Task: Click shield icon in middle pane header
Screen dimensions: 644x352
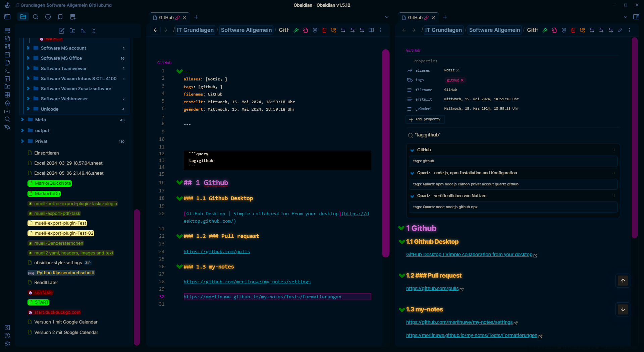Action: (x=315, y=30)
